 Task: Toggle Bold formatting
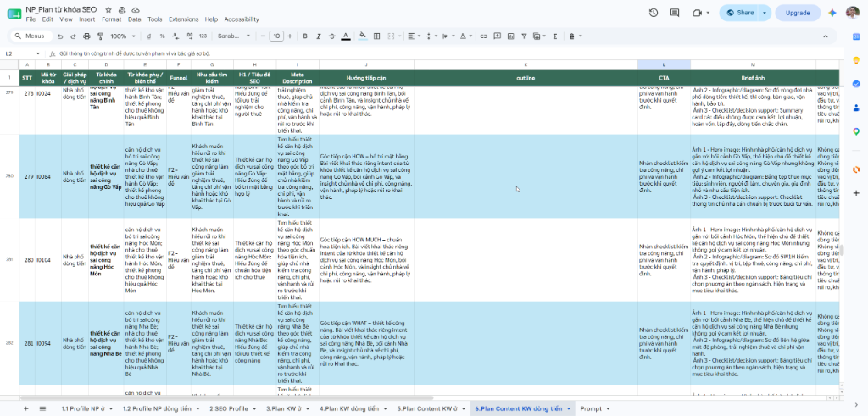click(x=305, y=36)
